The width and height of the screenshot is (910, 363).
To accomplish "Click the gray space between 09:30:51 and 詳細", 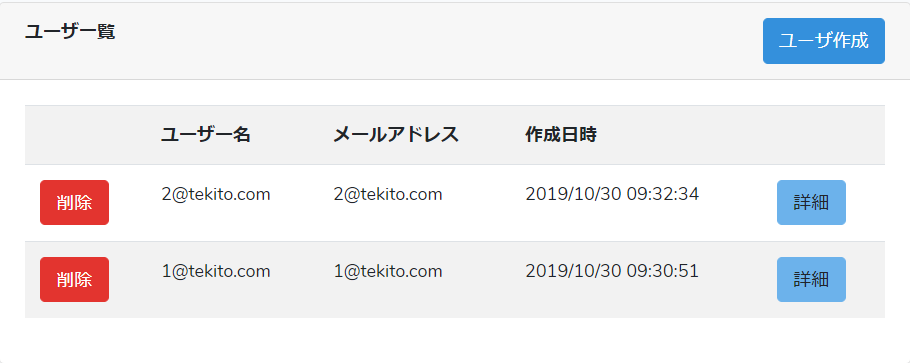I will pos(737,279).
